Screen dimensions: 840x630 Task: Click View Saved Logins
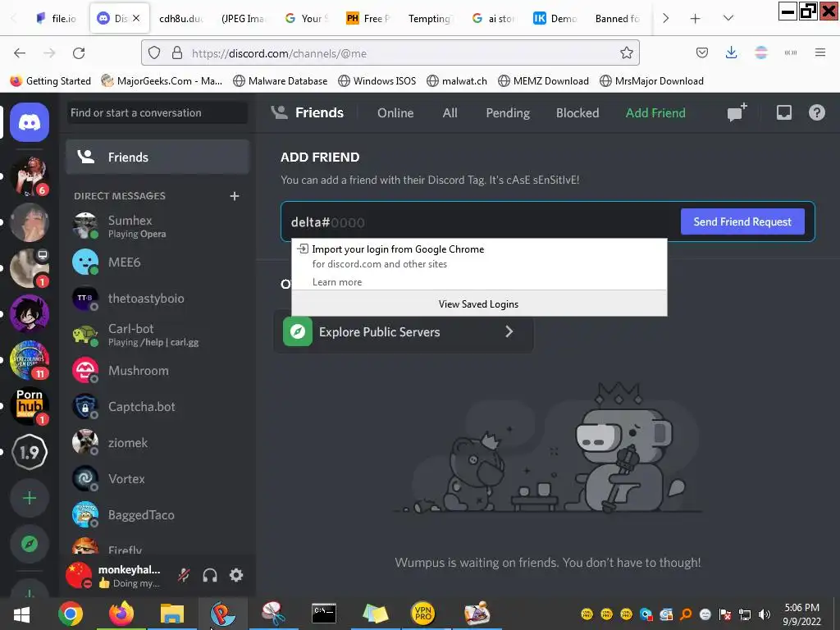(479, 304)
